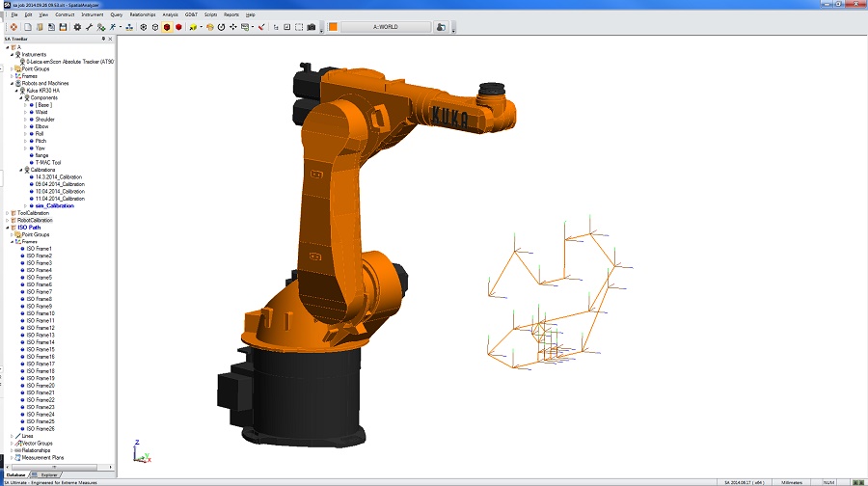Click the Millimeters units in status bar
Screen dimensions: 868x486
(x=792, y=483)
